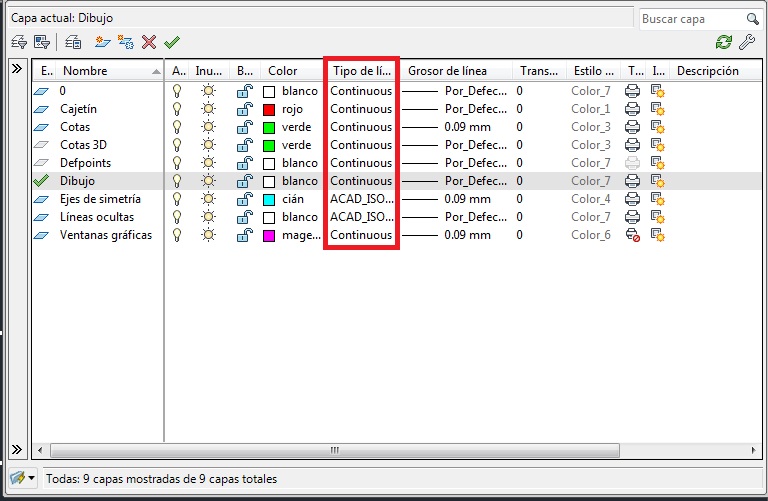Expand filter tree upper double-arrow
Image resolution: width=768 pixels, height=501 pixels.
17,69
